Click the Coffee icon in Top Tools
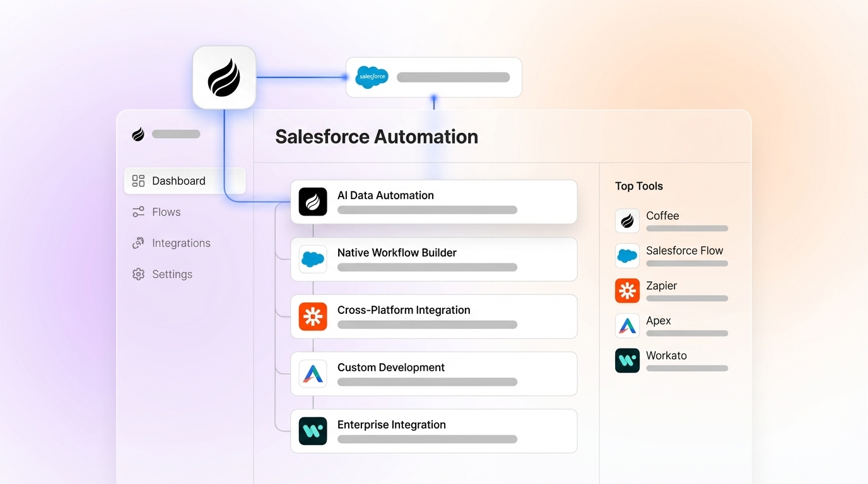Viewport: 868px width, 484px height. 627,221
